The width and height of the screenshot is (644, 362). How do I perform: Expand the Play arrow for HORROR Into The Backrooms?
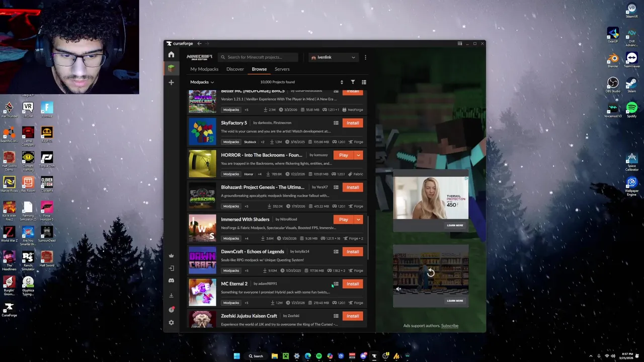pyautogui.click(x=358, y=155)
